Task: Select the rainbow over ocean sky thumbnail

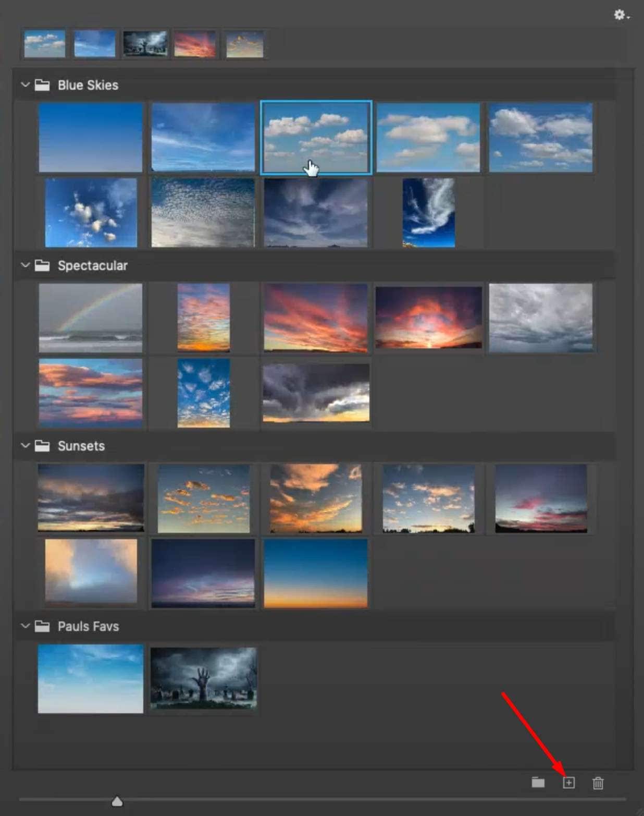Action: (x=91, y=318)
